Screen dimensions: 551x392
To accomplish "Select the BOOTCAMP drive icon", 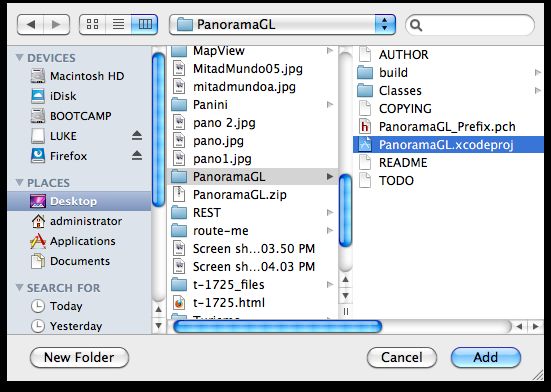I will (38, 116).
